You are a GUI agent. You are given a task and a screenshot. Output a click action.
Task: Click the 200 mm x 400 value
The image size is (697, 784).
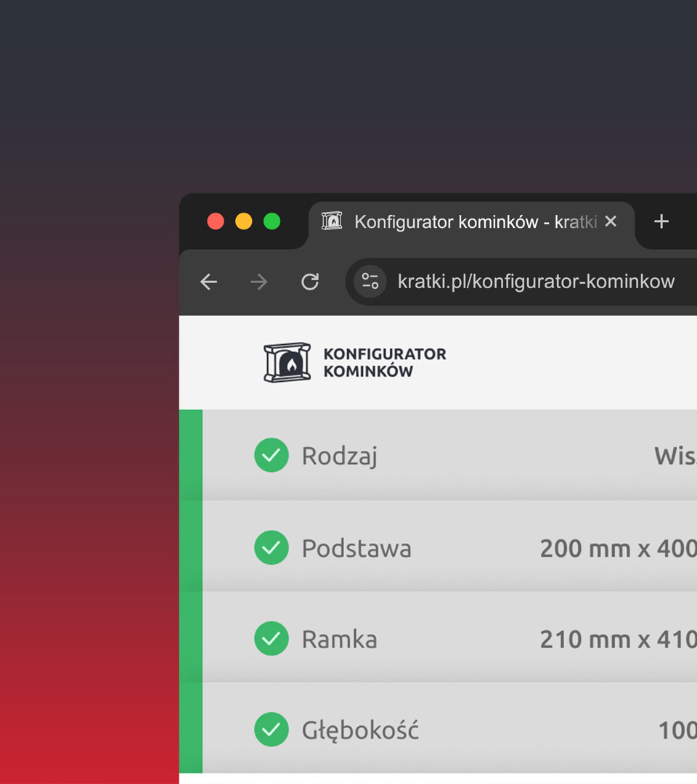[619, 549]
